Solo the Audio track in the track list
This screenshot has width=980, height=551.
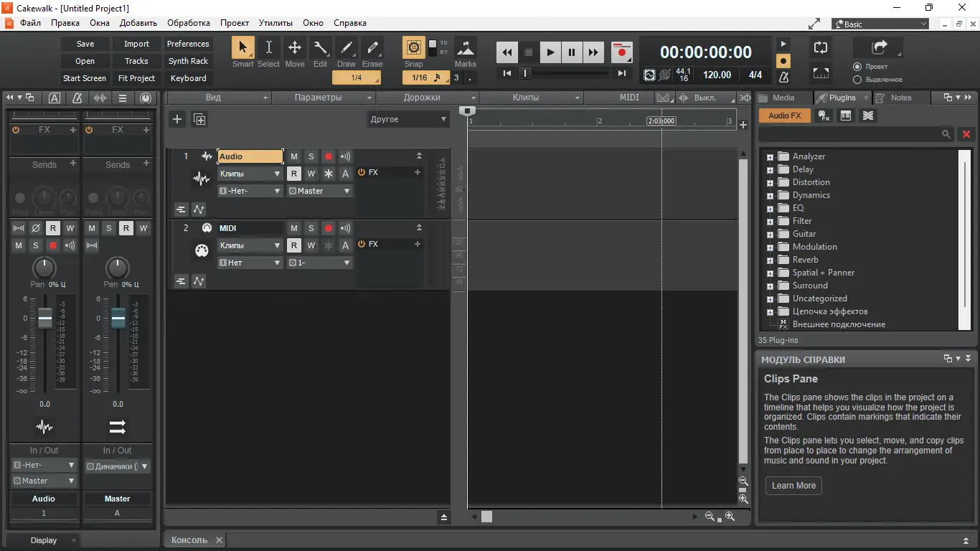pos(311,156)
